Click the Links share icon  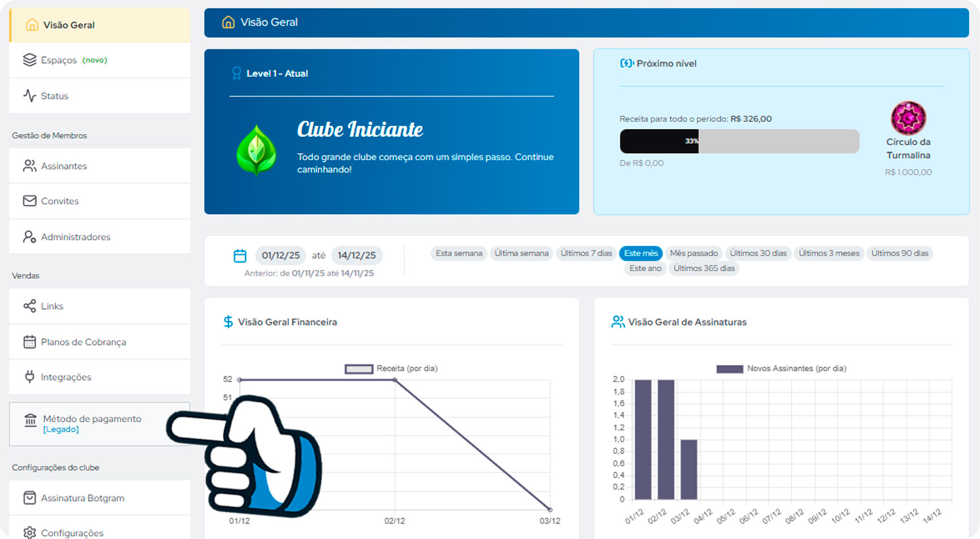coord(30,306)
